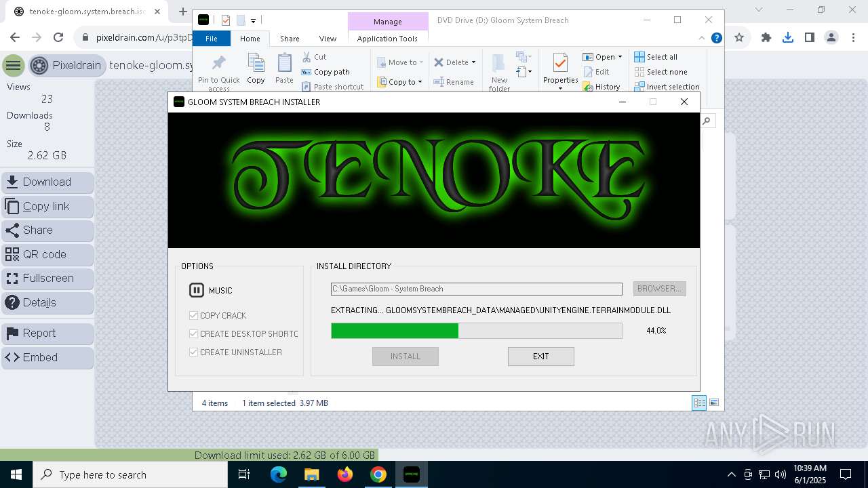Click the Pixeldrain Share button

(47, 230)
